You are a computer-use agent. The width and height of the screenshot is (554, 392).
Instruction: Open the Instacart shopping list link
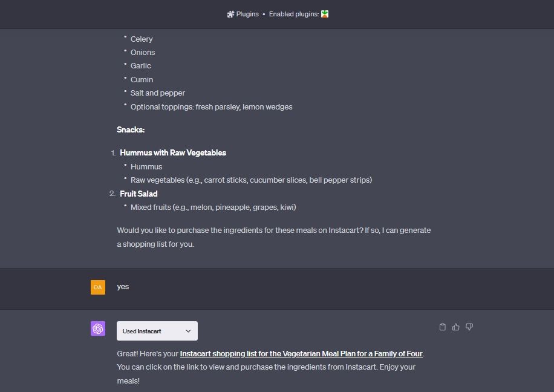tap(301, 353)
